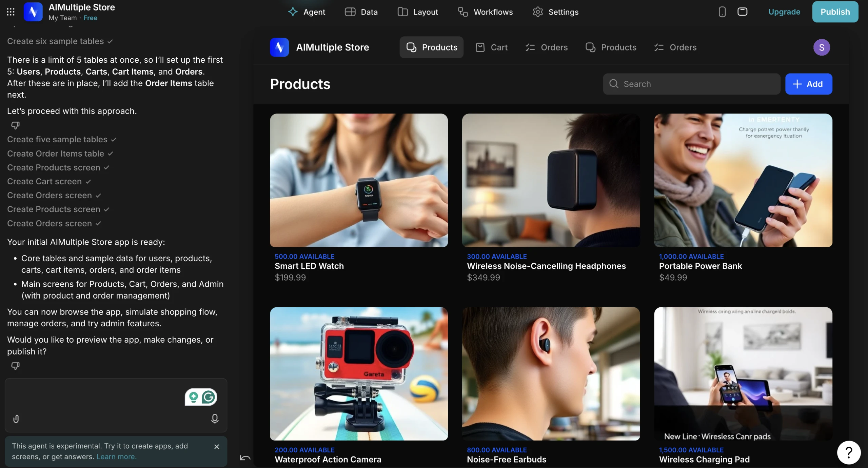
Task: Open the Layout tab
Action: [418, 12]
